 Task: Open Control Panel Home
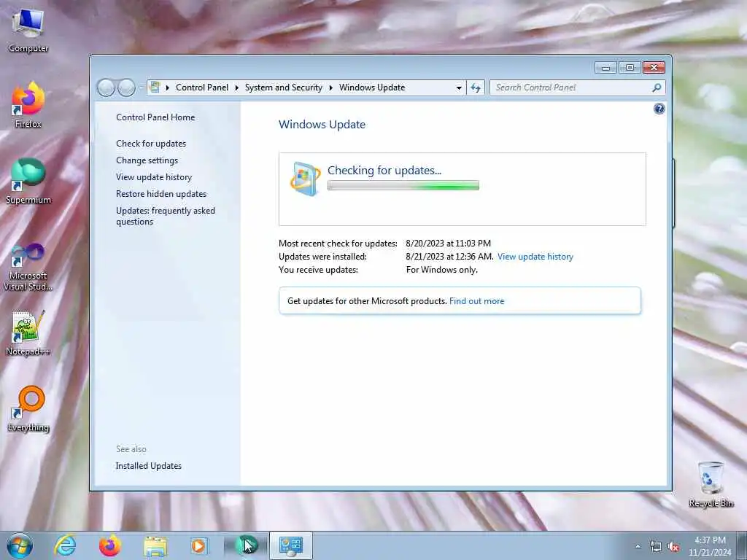(x=155, y=117)
